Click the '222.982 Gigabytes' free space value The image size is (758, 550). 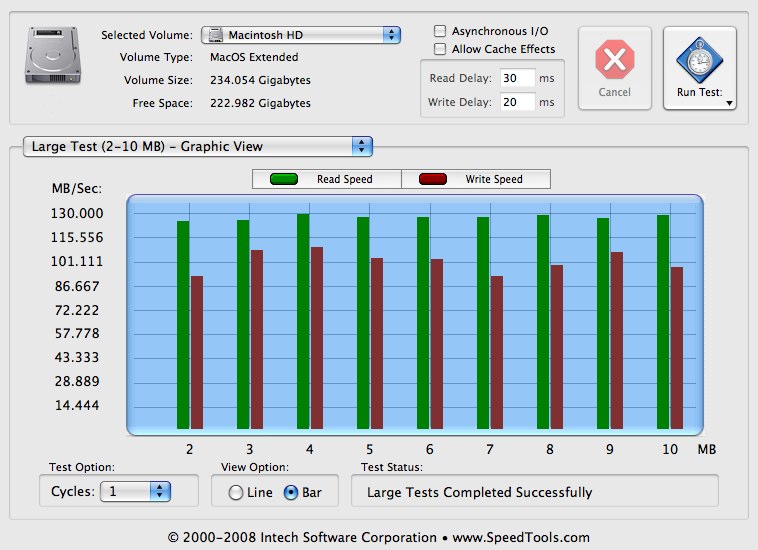pos(260,103)
